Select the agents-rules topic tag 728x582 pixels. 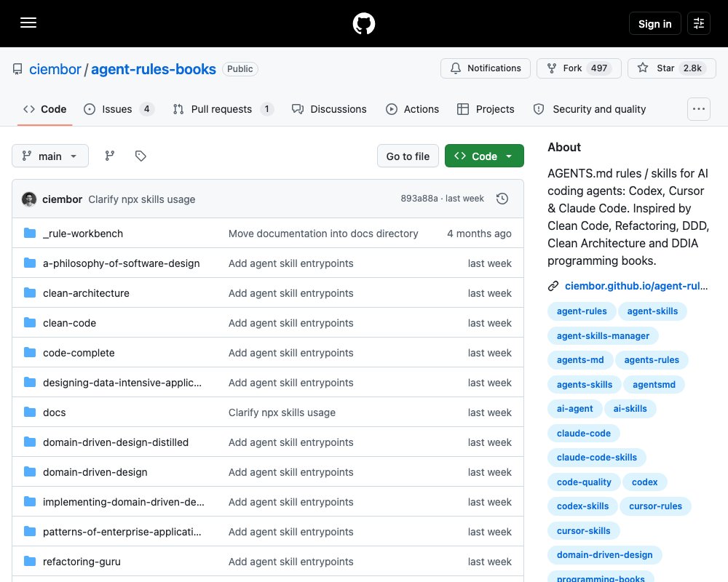pos(652,360)
